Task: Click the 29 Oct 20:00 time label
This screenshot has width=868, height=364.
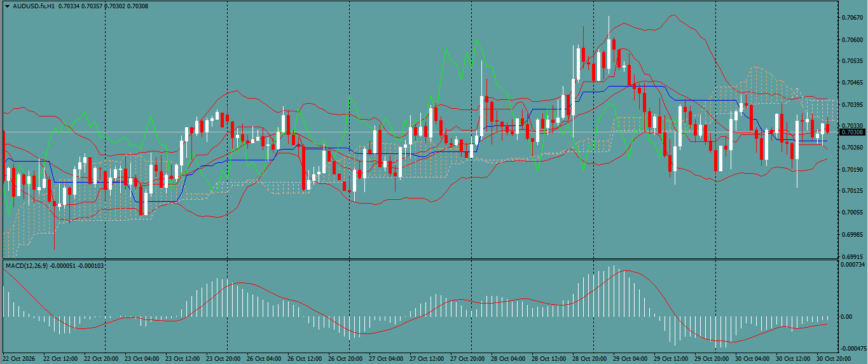Action: click(x=712, y=359)
